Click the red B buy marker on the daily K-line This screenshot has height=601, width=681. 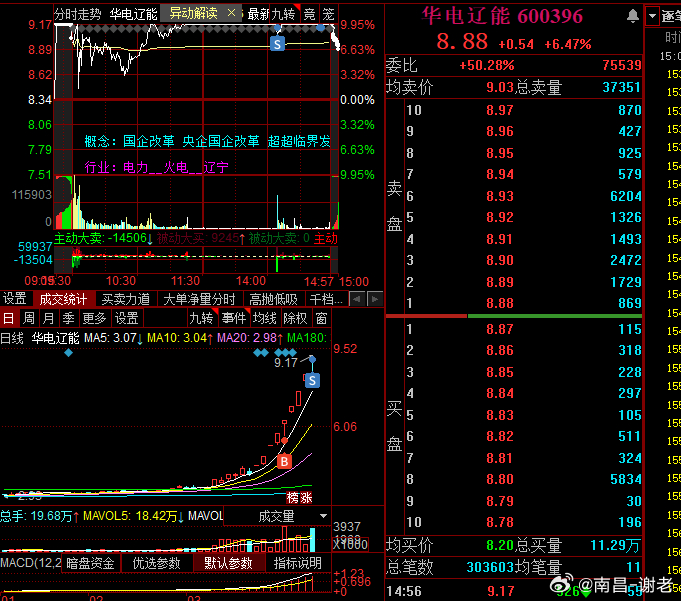click(x=284, y=461)
